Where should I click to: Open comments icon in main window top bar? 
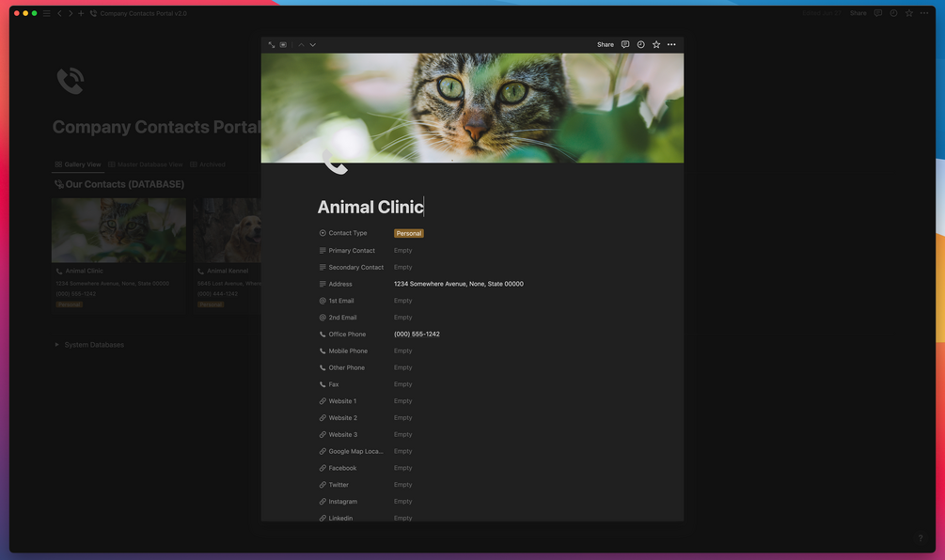[878, 13]
